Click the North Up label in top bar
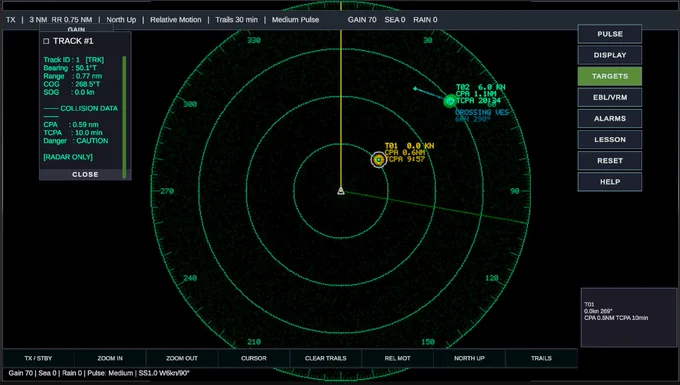Image resolution: width=680 pixels, height=385 pixels. pyautogui.click(x=121, y=20)
